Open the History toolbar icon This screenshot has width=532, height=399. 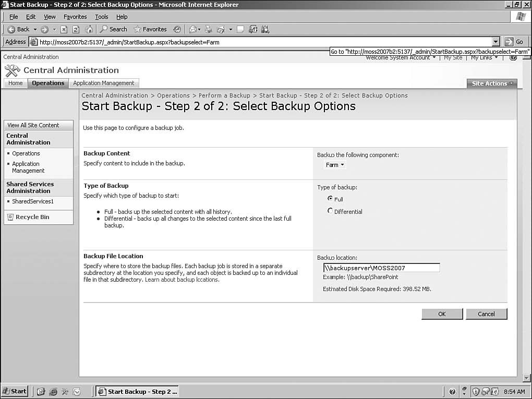[177, 29]
